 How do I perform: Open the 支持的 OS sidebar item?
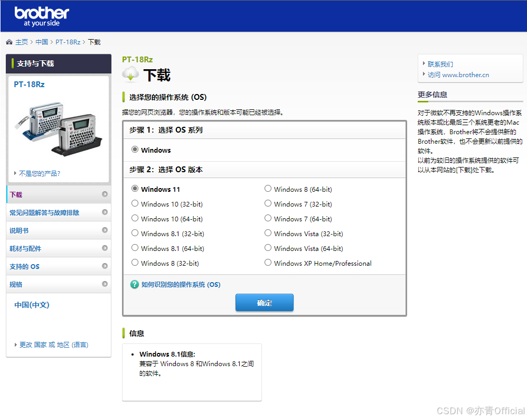click(59, 266)
